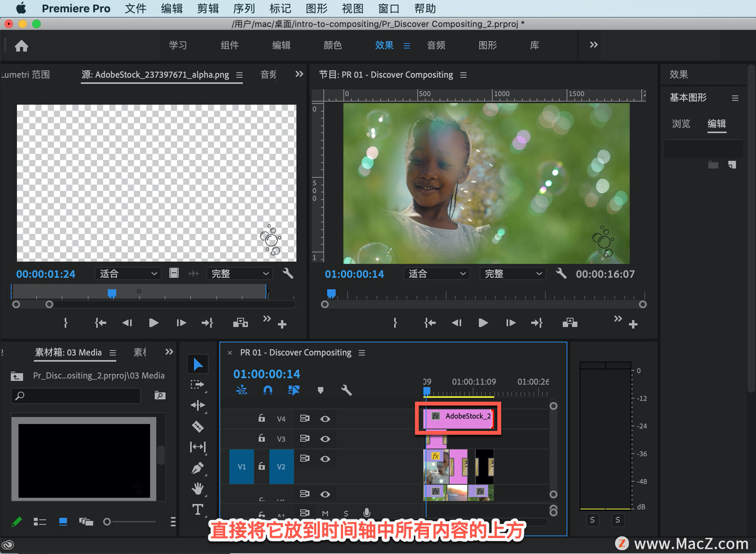This screenshot has height=554, width=756.
Task: Go to In point in source monitor
Action: tap(100, 323)
